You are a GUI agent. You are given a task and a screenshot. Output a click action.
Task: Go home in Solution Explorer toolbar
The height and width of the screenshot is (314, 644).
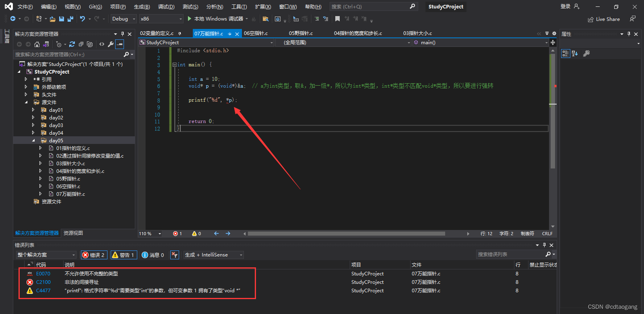coord(37,44)
